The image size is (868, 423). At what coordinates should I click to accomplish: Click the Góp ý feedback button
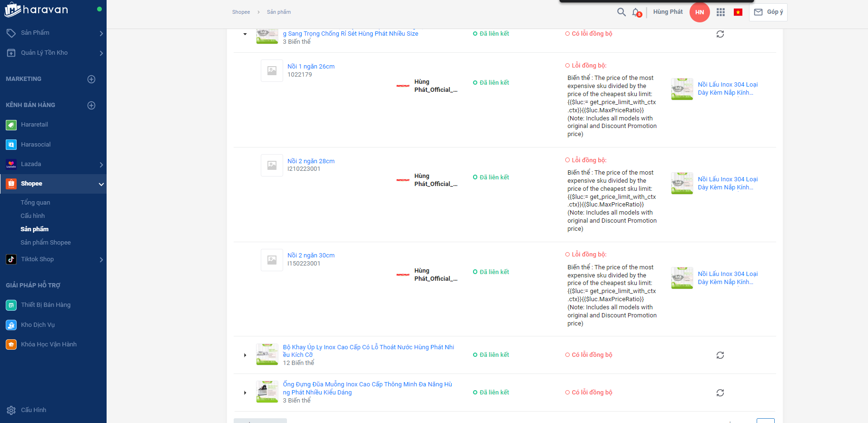pyautogui.click(x=768, y=12)
